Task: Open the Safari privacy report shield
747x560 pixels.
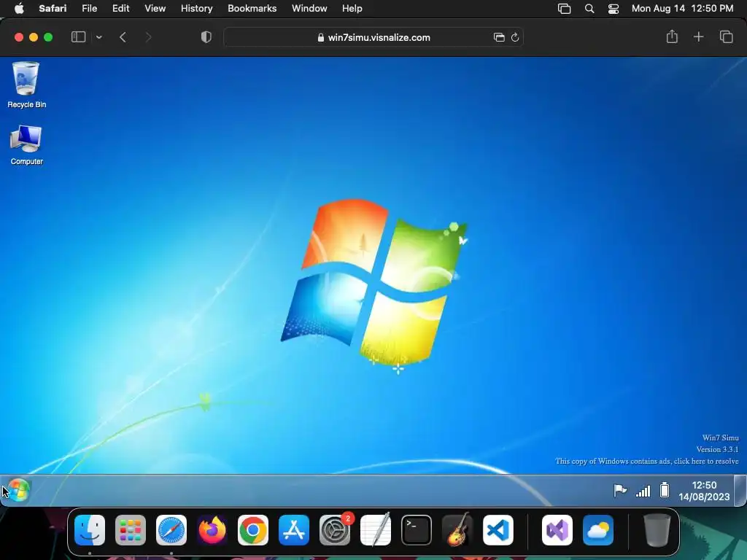Action: [x=206, y=37]
